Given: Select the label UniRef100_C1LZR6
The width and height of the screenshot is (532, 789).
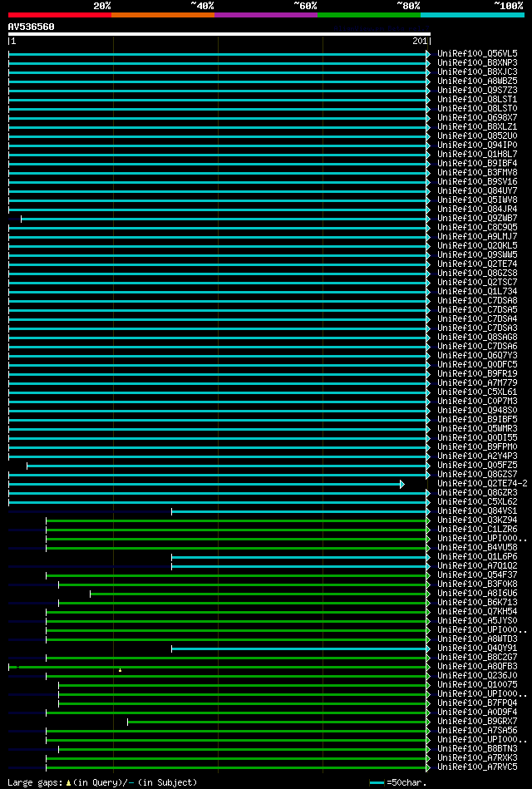Looking at the screenshot, I should pos(478,530).
